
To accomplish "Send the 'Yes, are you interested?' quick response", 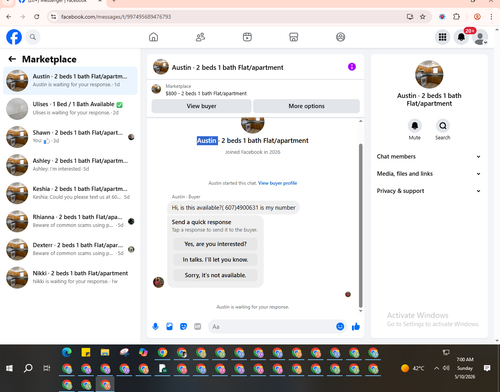I will [x=215, y=244].
